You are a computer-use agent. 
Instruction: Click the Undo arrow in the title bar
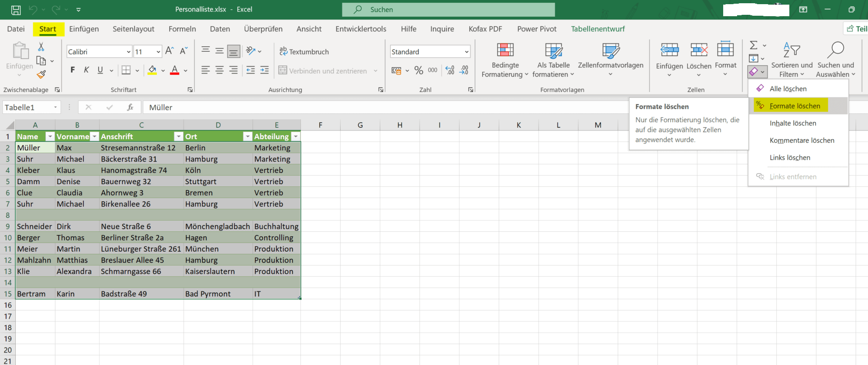click(x=33, y=10)
